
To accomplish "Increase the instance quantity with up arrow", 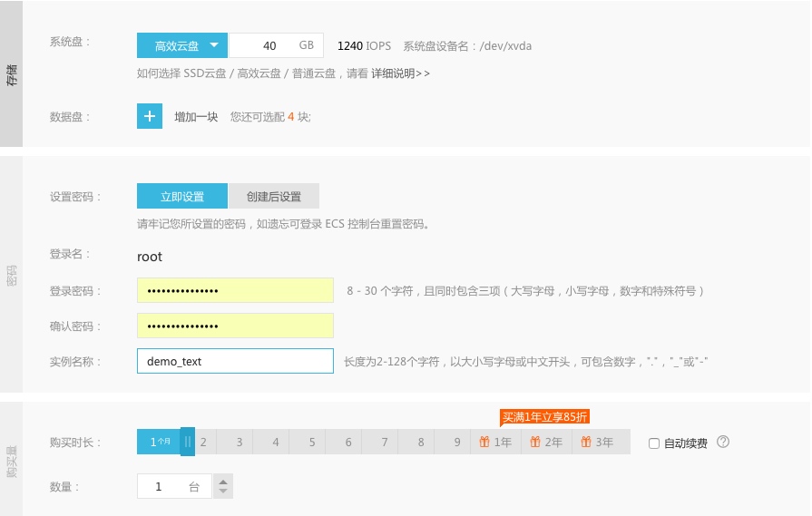I will click(x=223, y=481).
